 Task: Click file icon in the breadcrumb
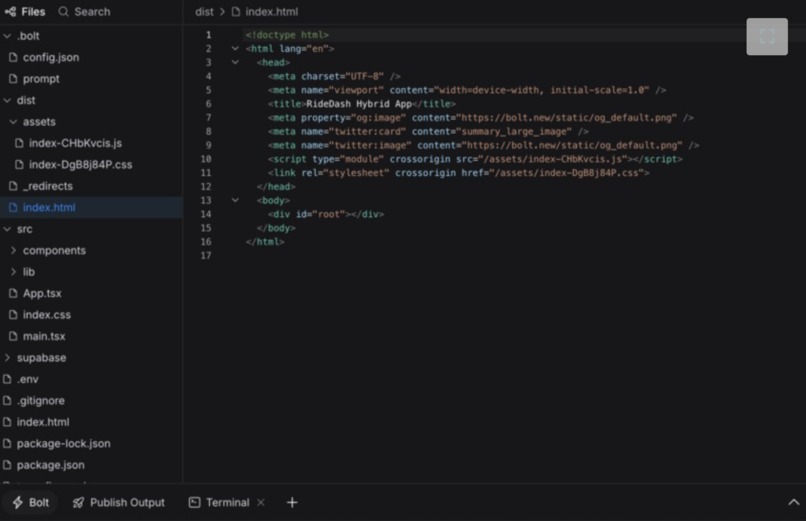click(x=235, y=11)
